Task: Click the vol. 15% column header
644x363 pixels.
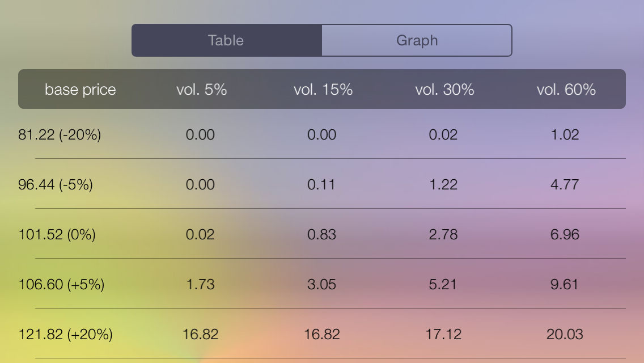Action: tap(323, 89)
